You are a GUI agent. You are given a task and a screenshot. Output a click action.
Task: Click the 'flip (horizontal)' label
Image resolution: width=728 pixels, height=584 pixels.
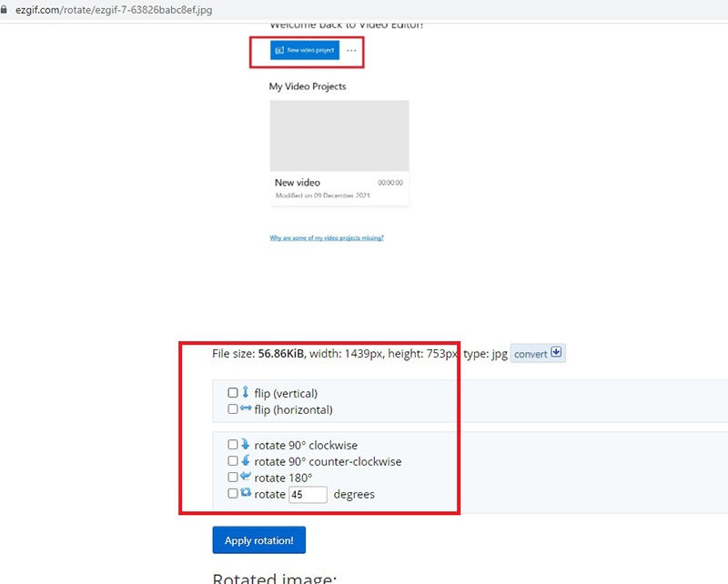click(x=293, y=410)
